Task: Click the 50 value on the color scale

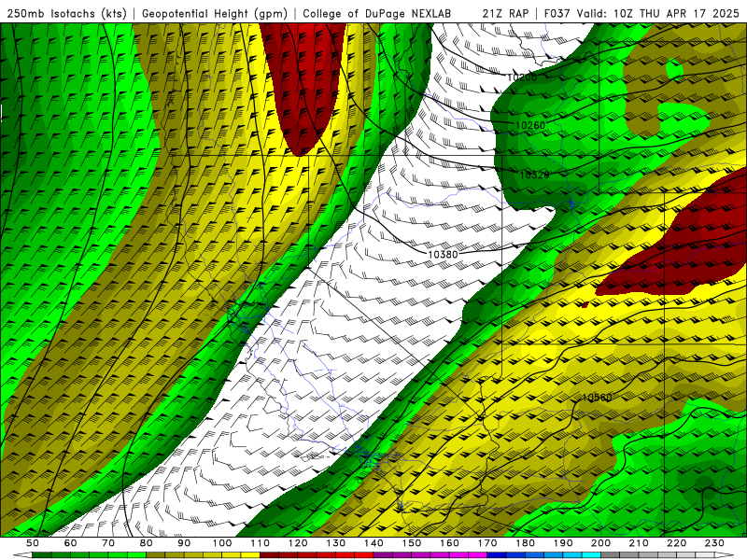Action: [x=33, y=543]
